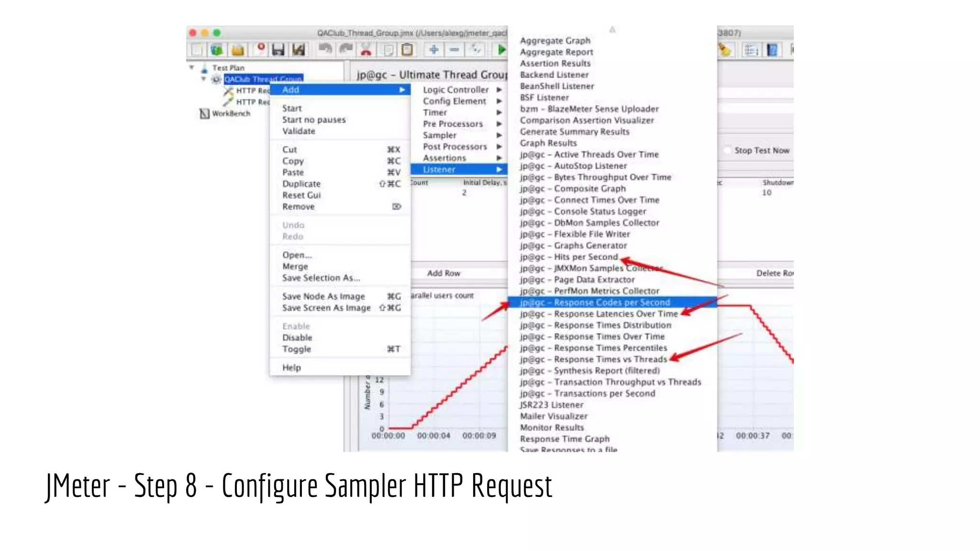Open the Listener submenu entry
This screenshot has width=980, height=551.
click(459, 169)
